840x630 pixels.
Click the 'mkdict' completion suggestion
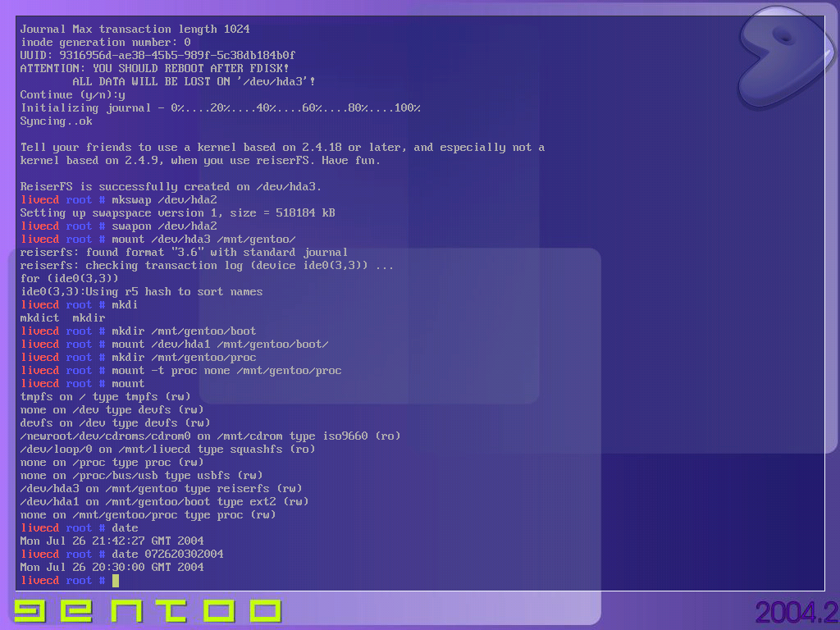[x=39, y=318]
